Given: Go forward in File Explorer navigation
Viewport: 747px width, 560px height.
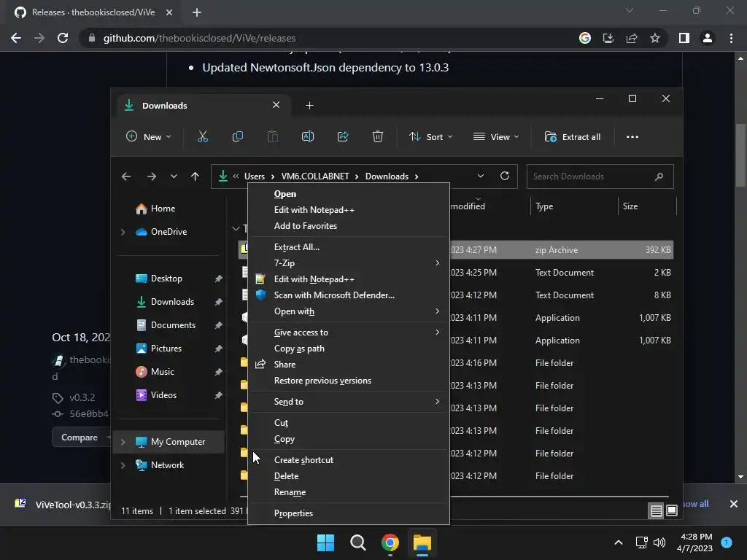Looking at the screenshot, I should (152, 176).
